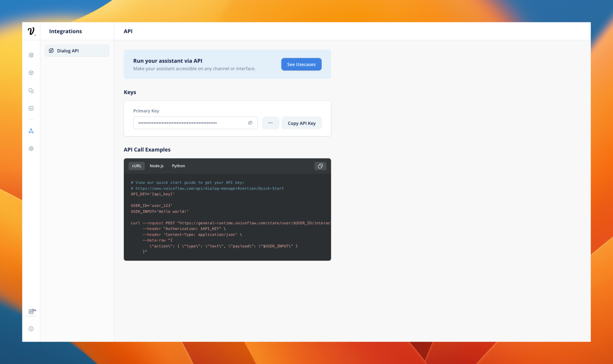Click the Content-Type header code line

192,235
